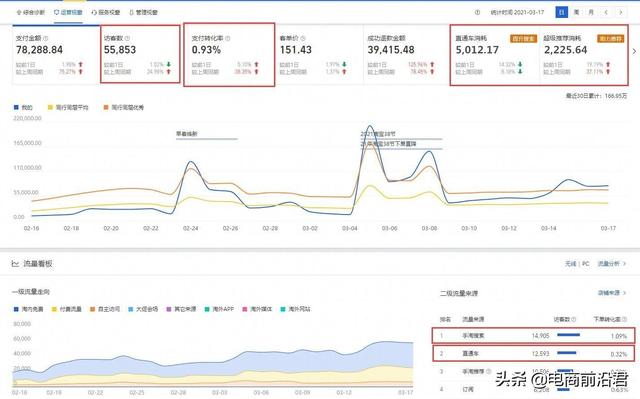Click the info icon next to 客单价

[303, 38]
